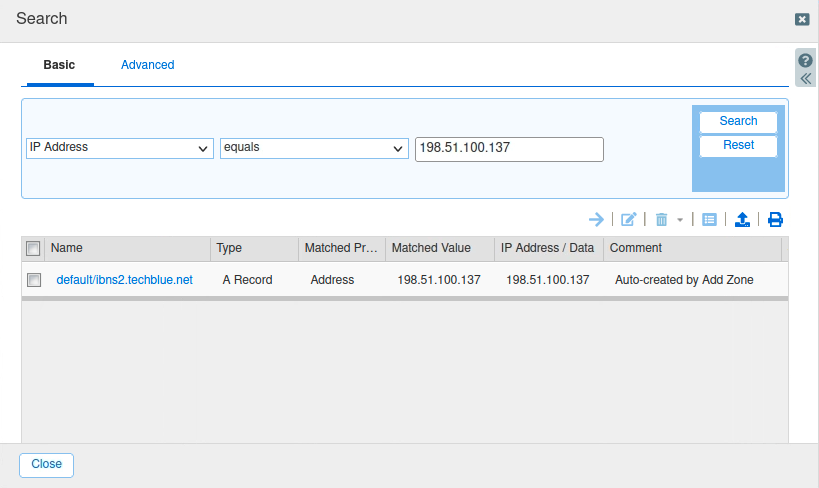Expand the Delete options dropdown arrow

(680, 220)
